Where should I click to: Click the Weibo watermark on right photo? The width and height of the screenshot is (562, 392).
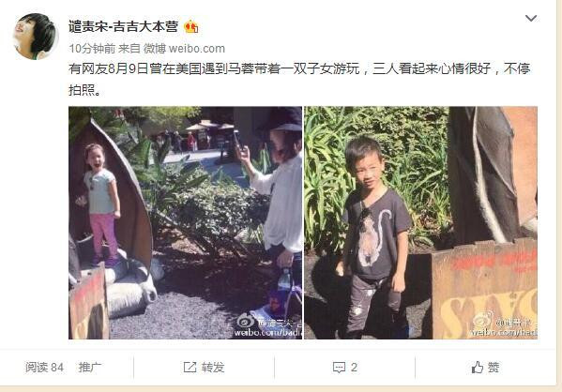click(x=504, y=325)
